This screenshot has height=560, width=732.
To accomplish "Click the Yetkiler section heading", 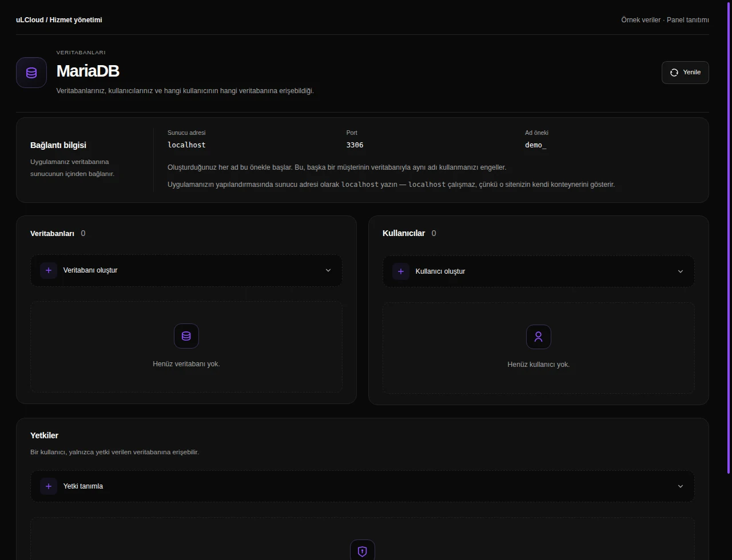I will tap(45, 435).
